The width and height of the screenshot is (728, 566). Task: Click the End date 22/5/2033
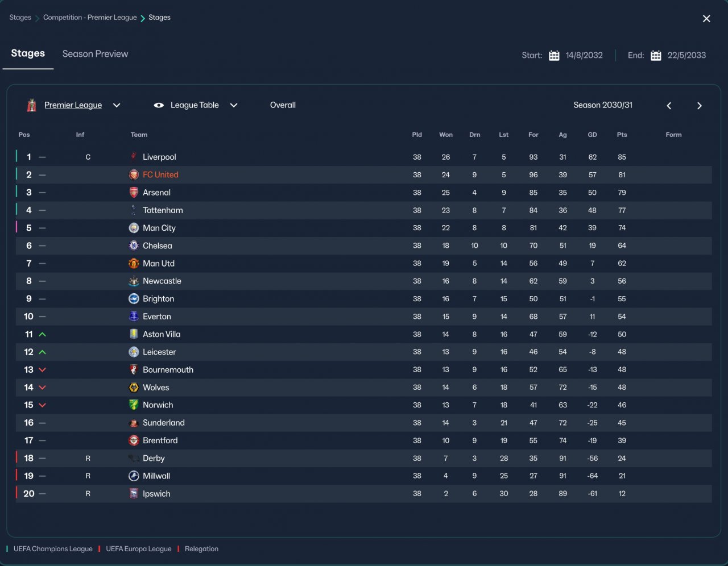(x=686, y=56)
